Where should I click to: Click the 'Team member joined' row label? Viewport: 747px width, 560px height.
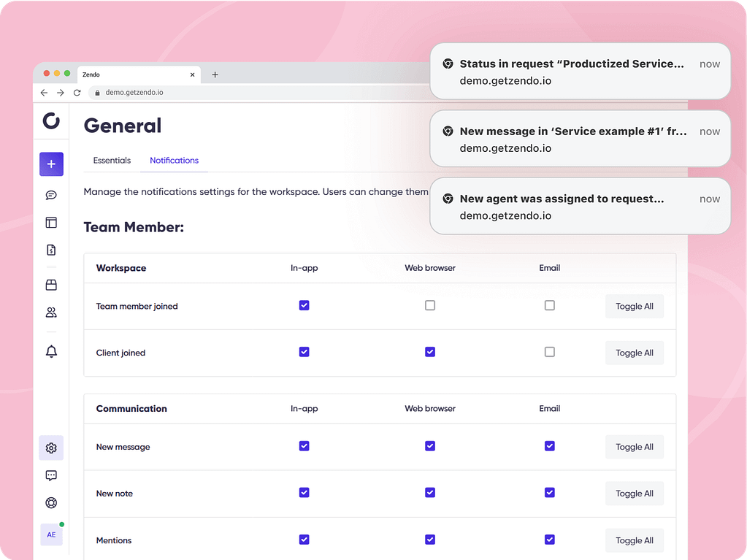point(137,306)
